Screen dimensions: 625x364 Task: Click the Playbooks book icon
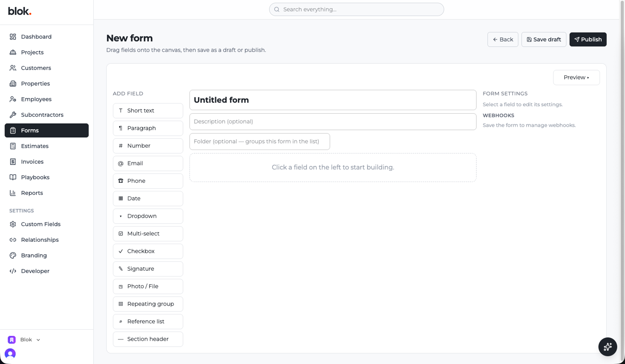coord(13,177)
